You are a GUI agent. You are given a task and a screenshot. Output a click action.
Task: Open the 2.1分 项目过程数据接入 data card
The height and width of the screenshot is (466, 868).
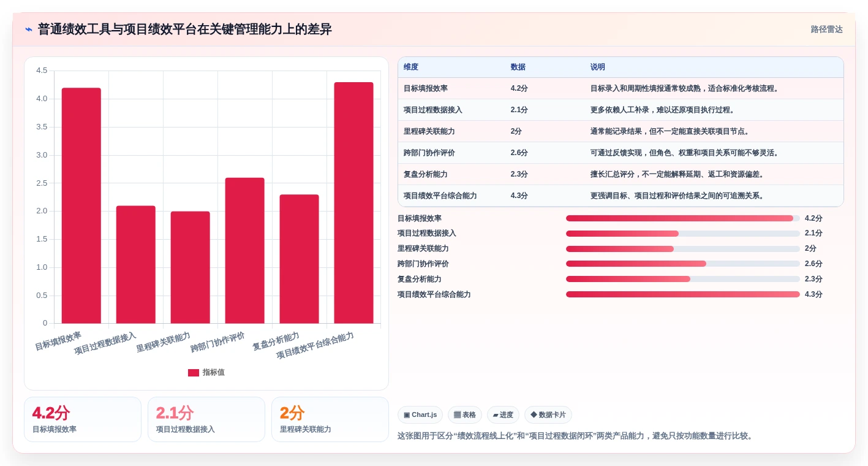point(206,419)
